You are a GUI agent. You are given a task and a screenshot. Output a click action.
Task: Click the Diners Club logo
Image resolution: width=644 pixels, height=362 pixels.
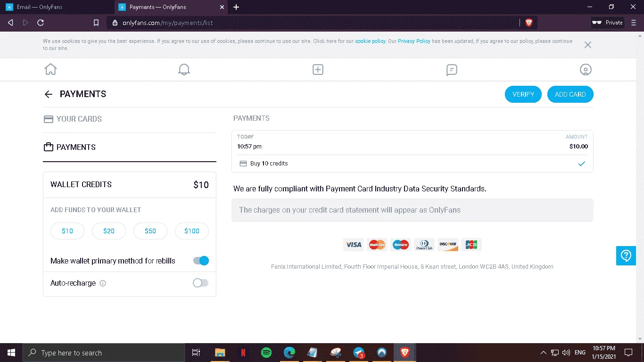click(424, 245)
